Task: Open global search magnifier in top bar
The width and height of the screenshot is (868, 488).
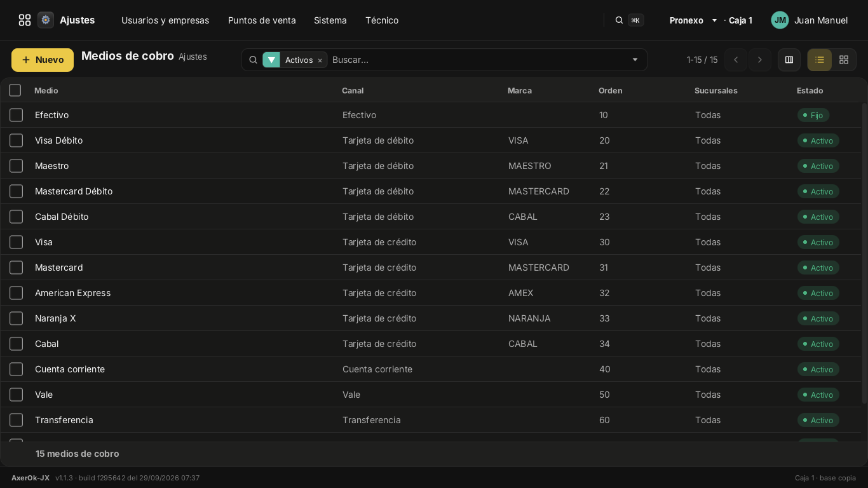Action: click(619, 20)
